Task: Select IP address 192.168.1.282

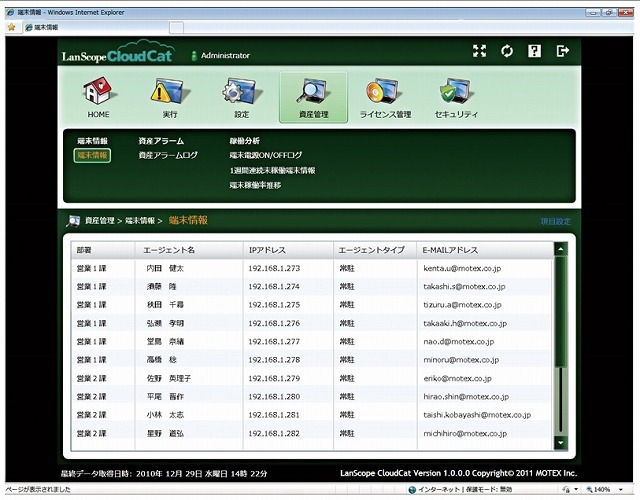Action: click(274, 433)
